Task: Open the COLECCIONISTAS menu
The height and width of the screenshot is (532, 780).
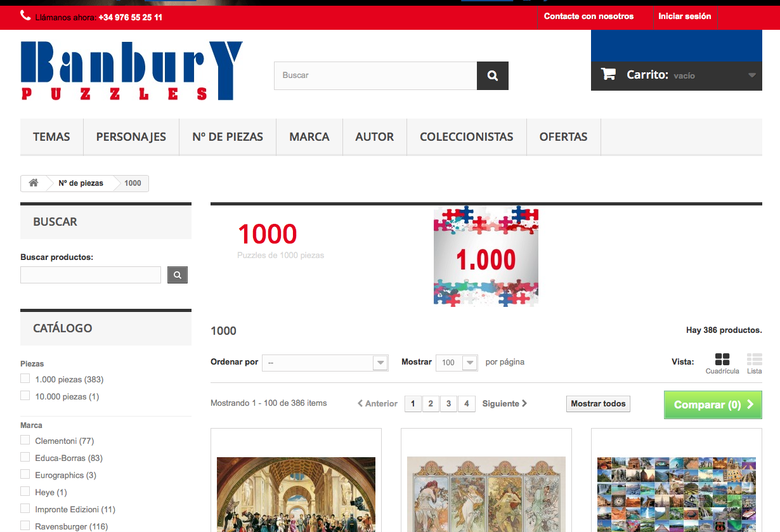Action: [467, 136]
